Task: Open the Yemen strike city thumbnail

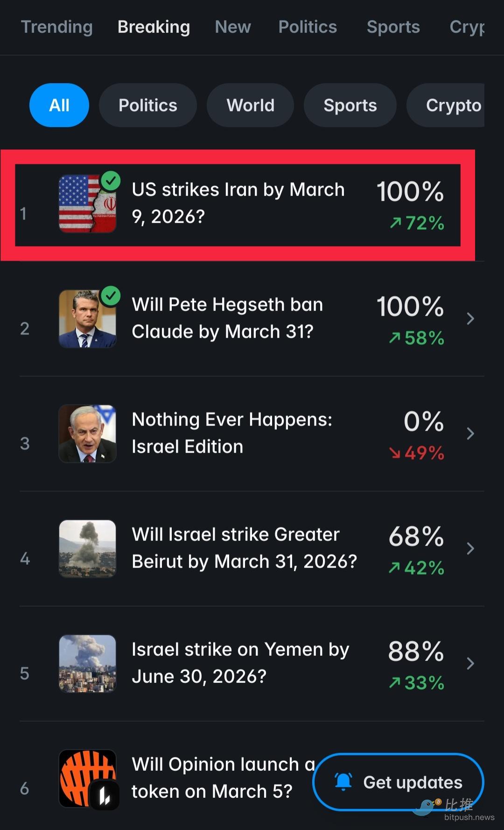Action: click(87, 663)
